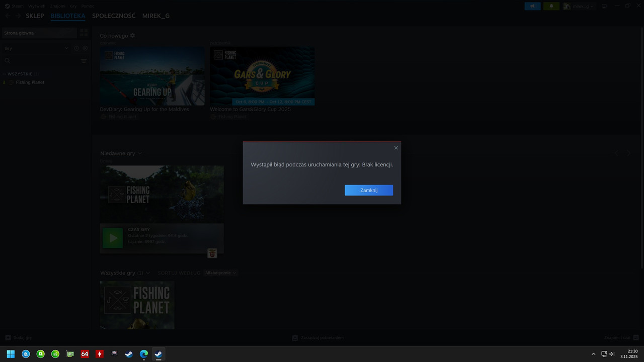
Task: Open the Znajomi menu
Action: click(x=58, y=6)
